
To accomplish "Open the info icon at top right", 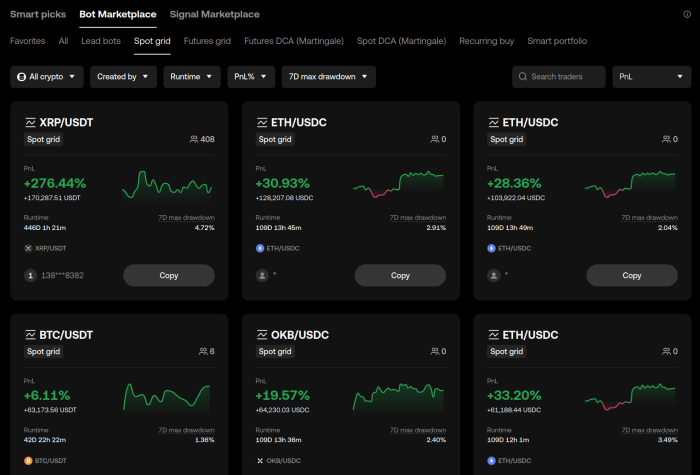I will [x=687, y=14].
